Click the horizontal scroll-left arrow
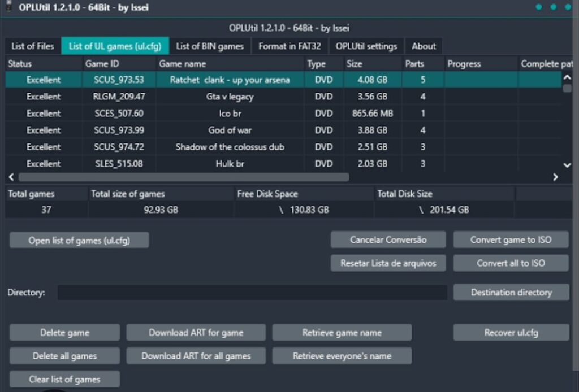Viewport: 579px width, 392px height. 11,177
